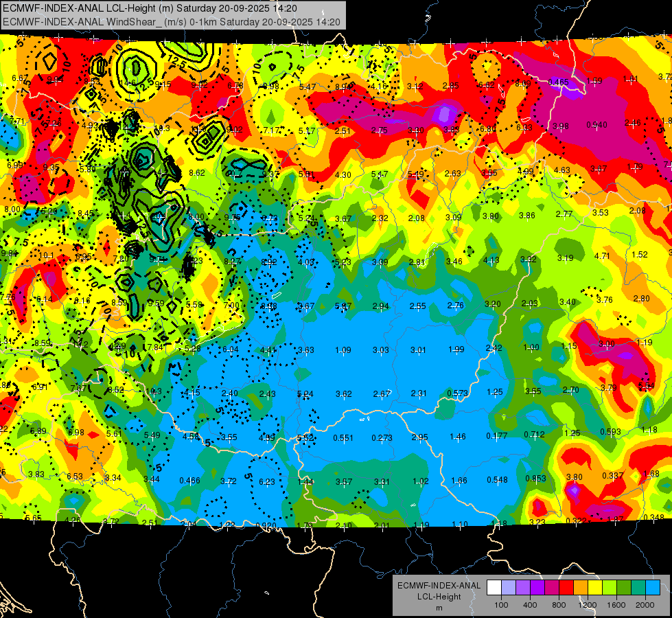Click the wind shear value 3.19
The image size is (672, 618).
coord(566,257)
